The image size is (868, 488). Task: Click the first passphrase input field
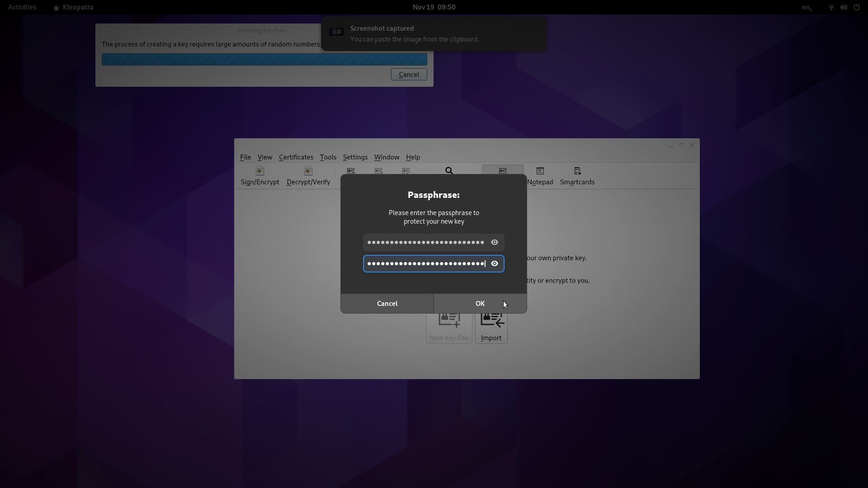pyautogui.click(x=425, y=243)
